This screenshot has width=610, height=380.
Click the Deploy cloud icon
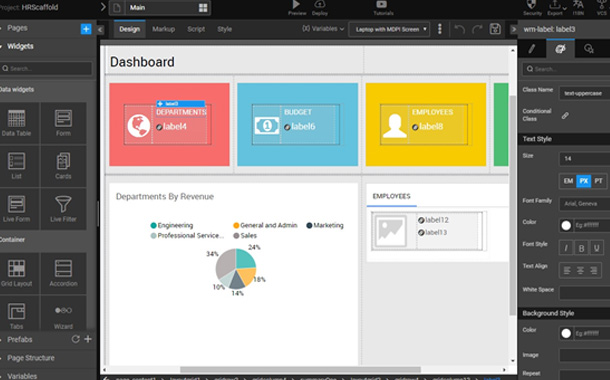319,4
